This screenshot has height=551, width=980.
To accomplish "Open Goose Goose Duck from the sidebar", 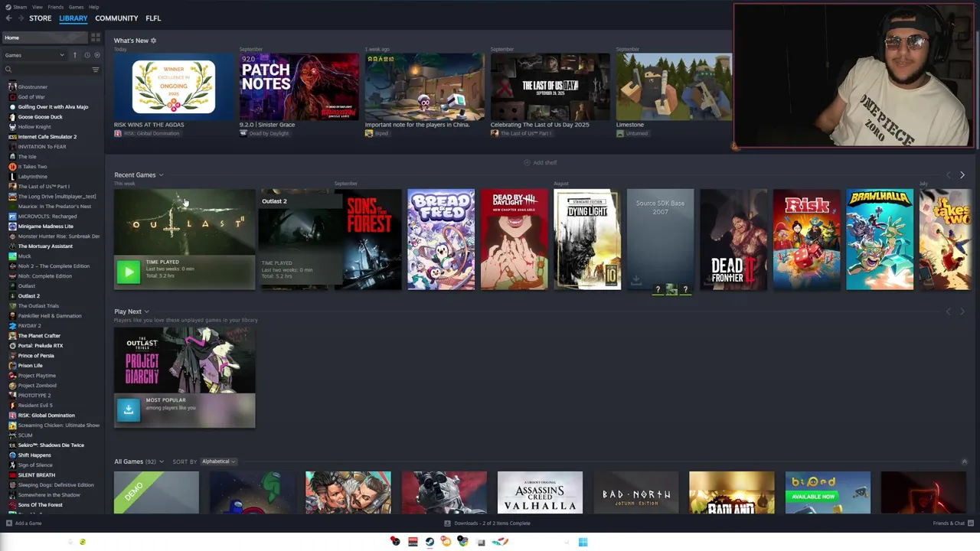I will click(40, 117).
